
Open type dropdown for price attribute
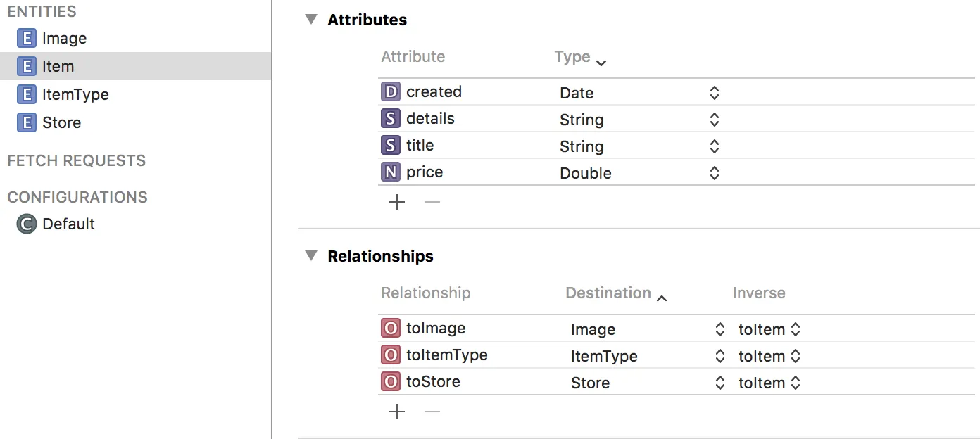point(714,173)
